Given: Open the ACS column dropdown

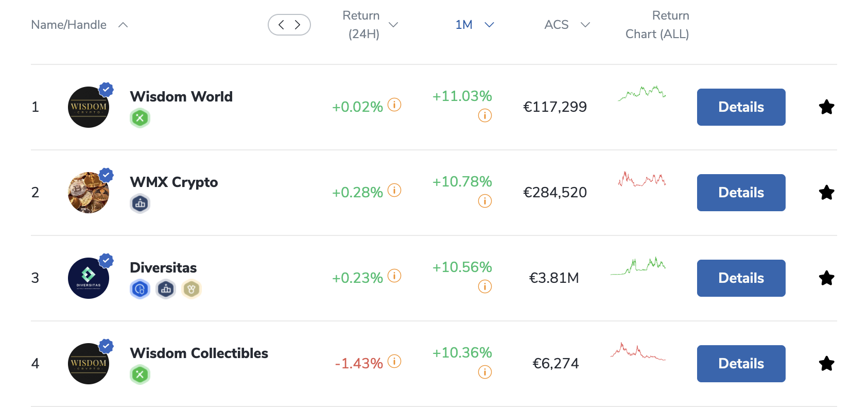Looking at the screenshot, I should tap(585, 25).
